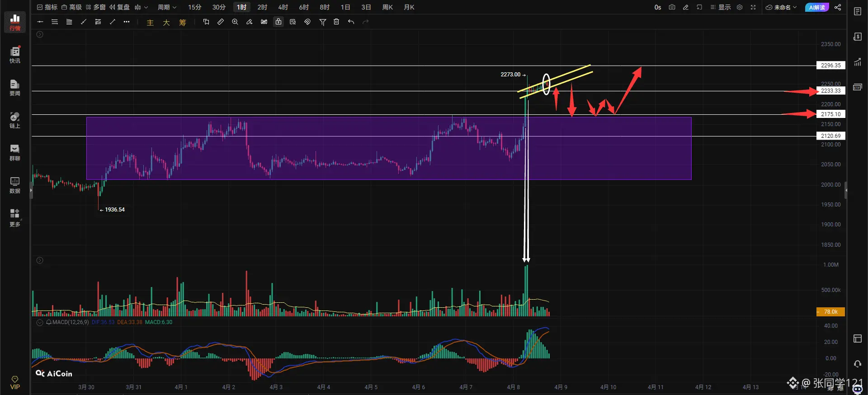Open the 链上 on-chain section
Image resolution: width=868 pixels, height=395 pixels.
(x=15, y=120)
